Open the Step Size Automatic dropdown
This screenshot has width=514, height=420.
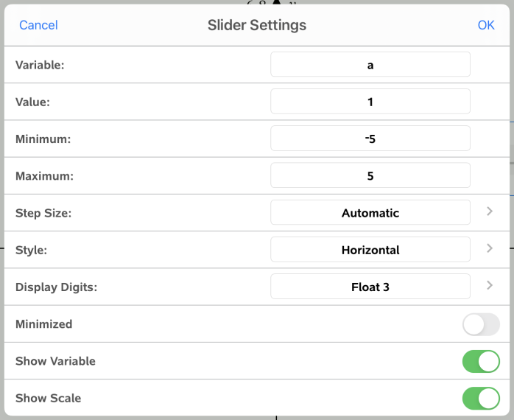point(370,213)
